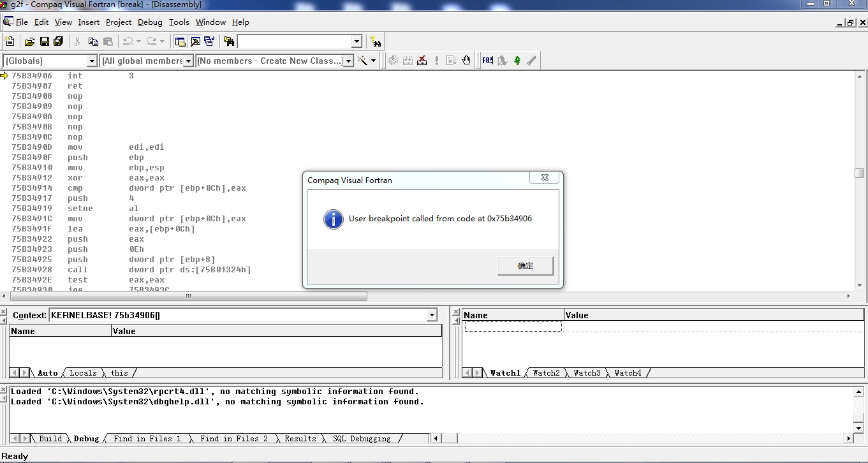Click the empty Watch1 Name cell
The width and height of the screenshot is (868, 463).
click(513, 327)
